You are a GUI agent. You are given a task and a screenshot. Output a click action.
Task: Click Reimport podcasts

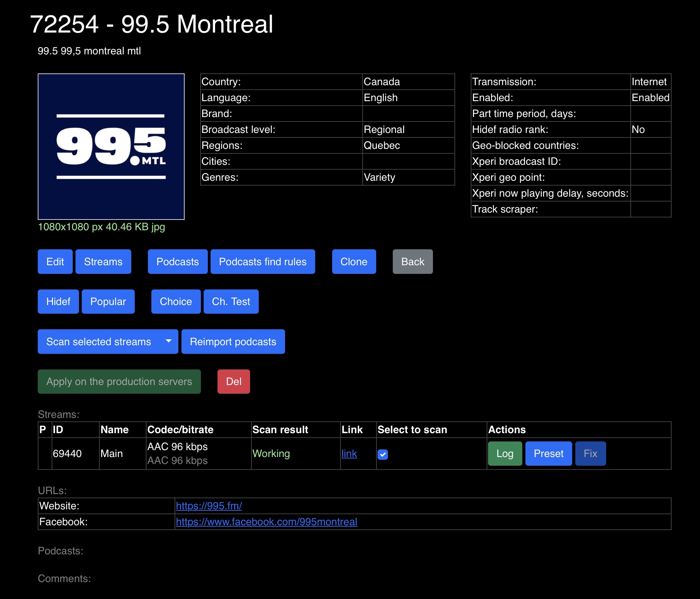point(233,342)
